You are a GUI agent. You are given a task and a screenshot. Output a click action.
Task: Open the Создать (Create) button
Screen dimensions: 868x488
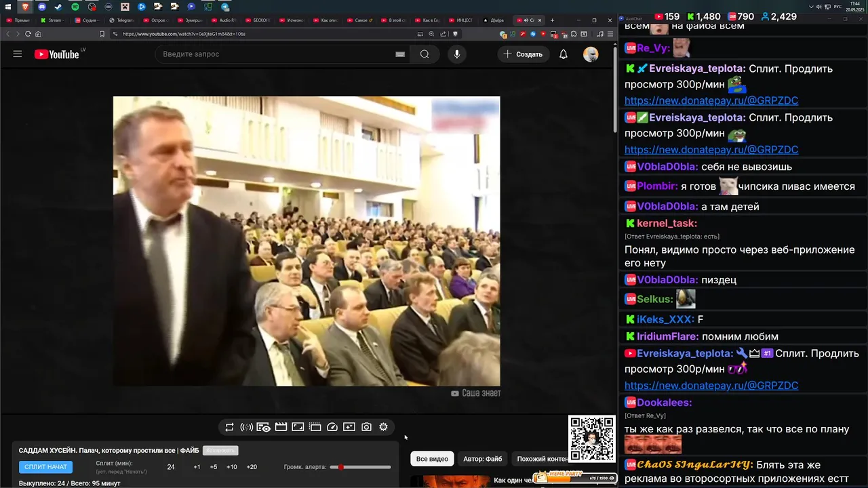tap(524, 54)
